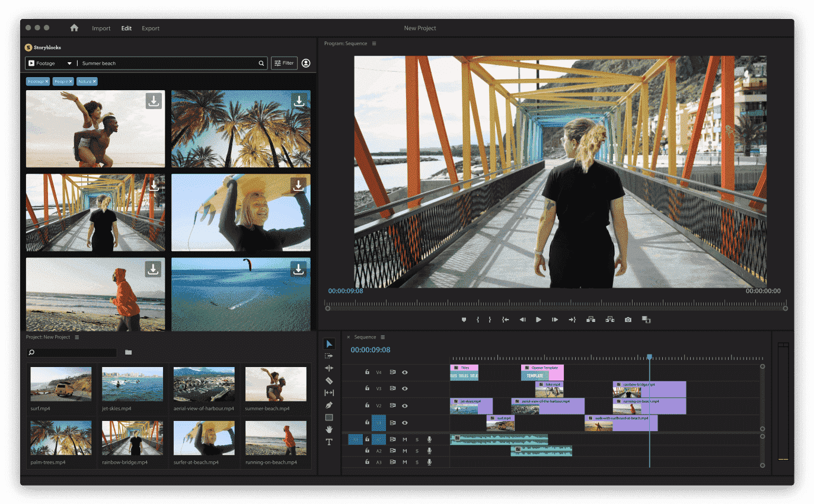Image resolution: width=814 pixels, height=504 pixels.
Task: Hide the V1 track with its eye toggle
Action: pos(405,422)
